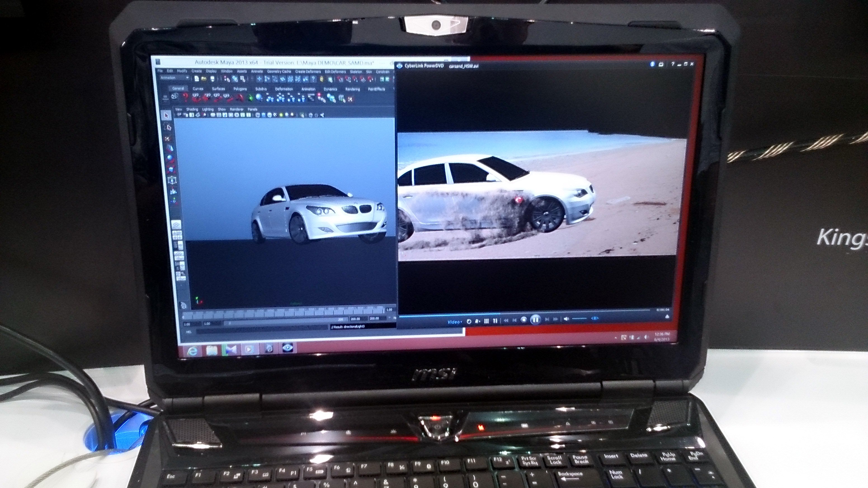Toggle the blue TrueTheater eye icon in PowerDVD
Viewport: 868px width, 488px height.
(595, 318)
